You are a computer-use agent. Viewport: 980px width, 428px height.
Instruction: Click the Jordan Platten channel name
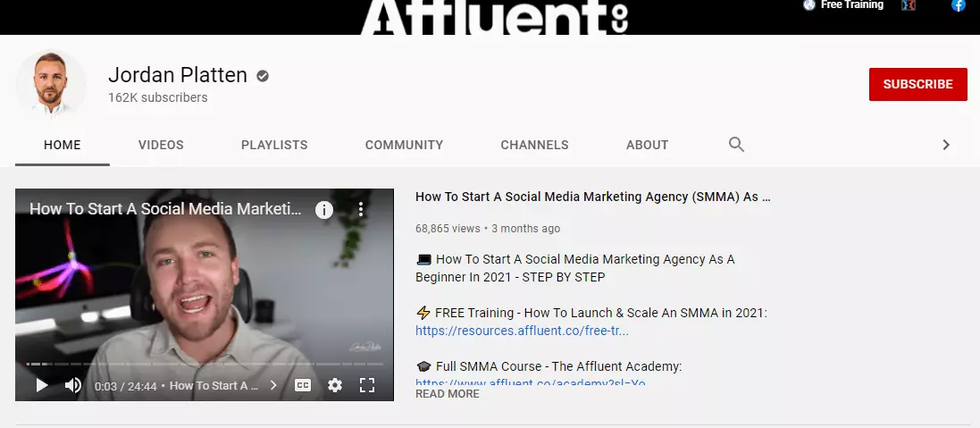click(x=178, y=75)
